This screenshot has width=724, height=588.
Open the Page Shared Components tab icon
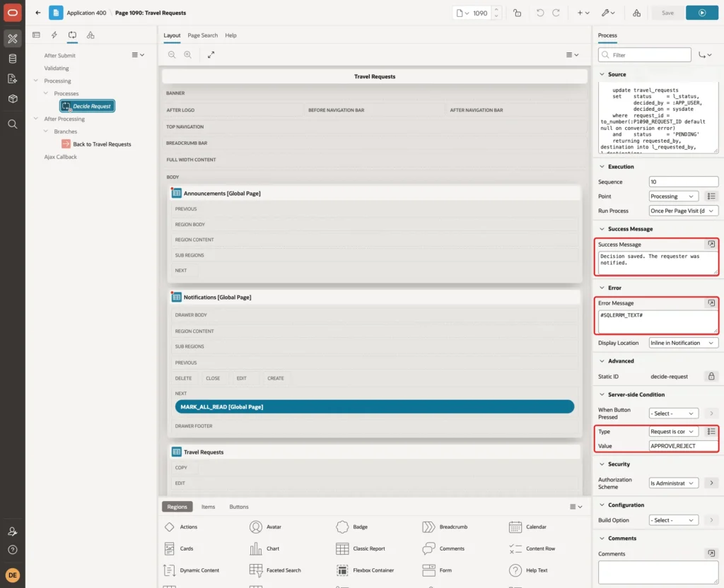[90, 35]
